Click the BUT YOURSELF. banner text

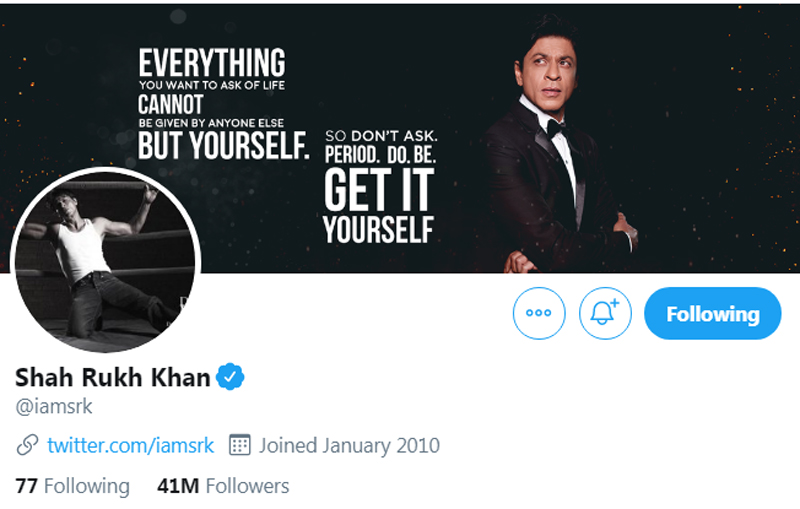coord(223,146)
